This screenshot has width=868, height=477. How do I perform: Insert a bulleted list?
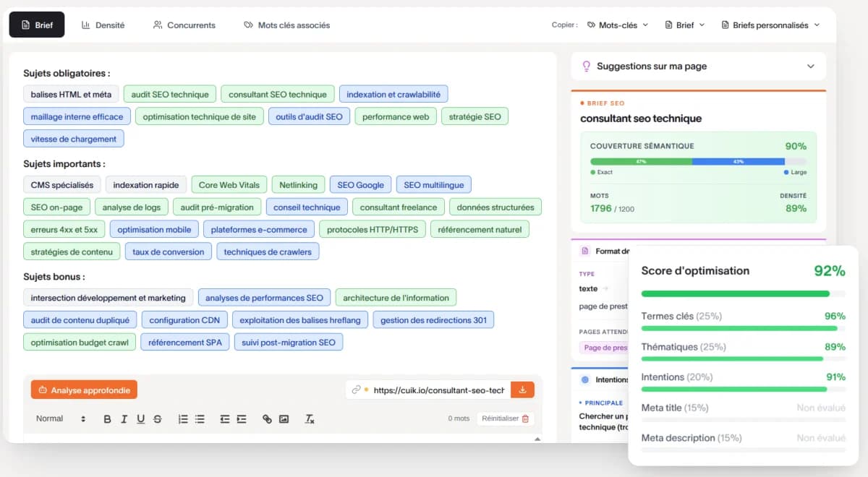pos(200,418)
